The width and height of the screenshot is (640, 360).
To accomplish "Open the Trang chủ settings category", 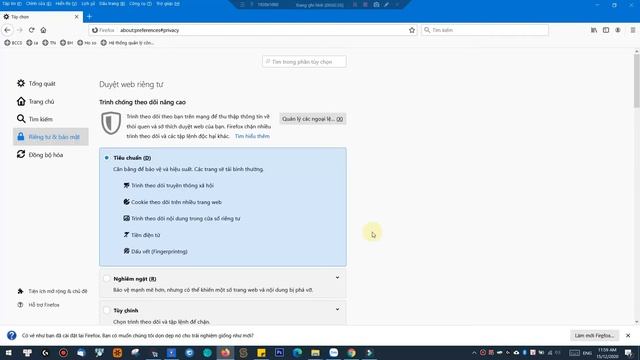I will coord(51,101).
